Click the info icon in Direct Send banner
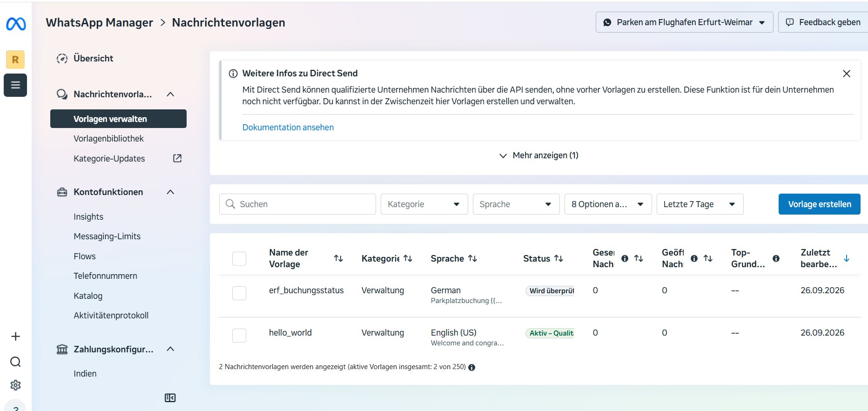Screen dimensions: 868x411 233,74
